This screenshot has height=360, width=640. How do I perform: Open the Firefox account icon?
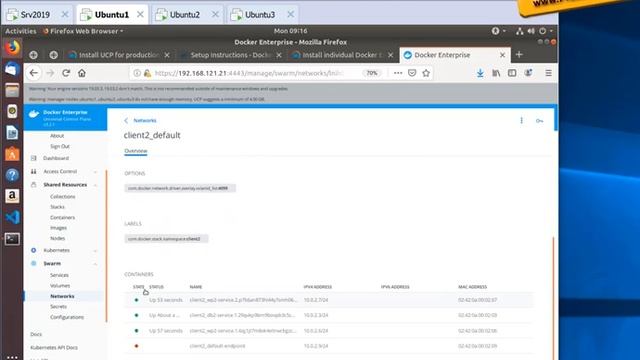tap(528, 73)
